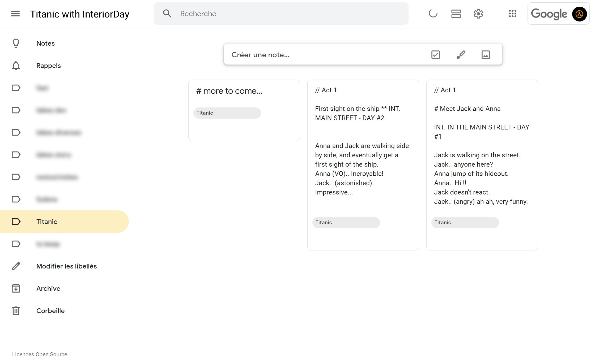
Task: Open the Google apps grid
Action: 512,14
